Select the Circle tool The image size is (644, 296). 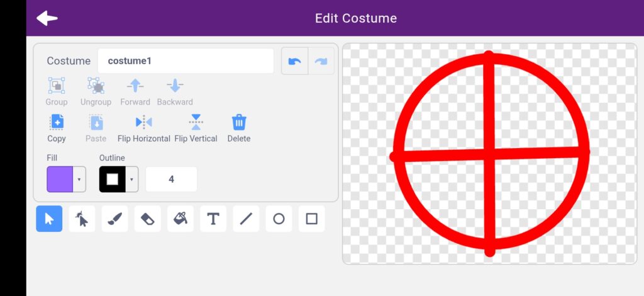279,219
